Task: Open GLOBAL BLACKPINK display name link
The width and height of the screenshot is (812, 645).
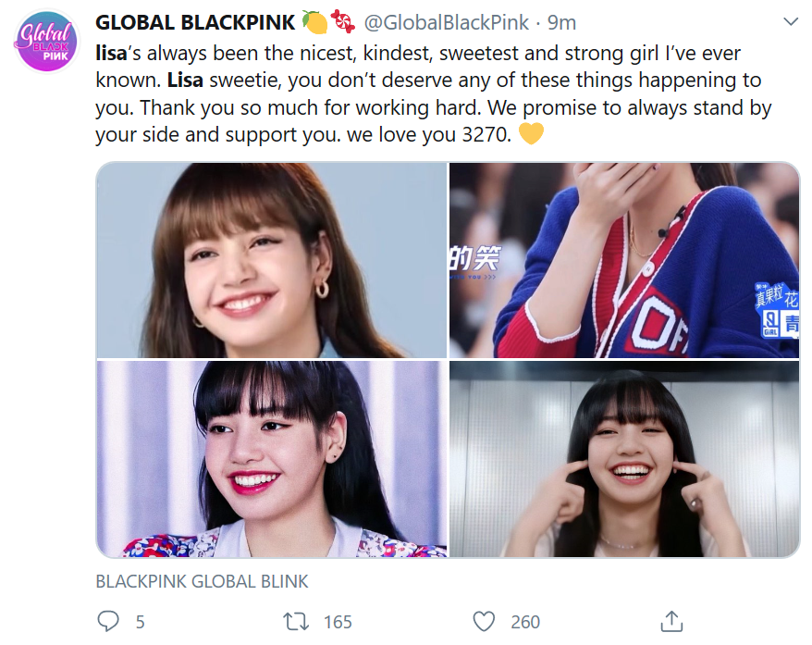Action: pyautogui.click(x=195, y=22)
